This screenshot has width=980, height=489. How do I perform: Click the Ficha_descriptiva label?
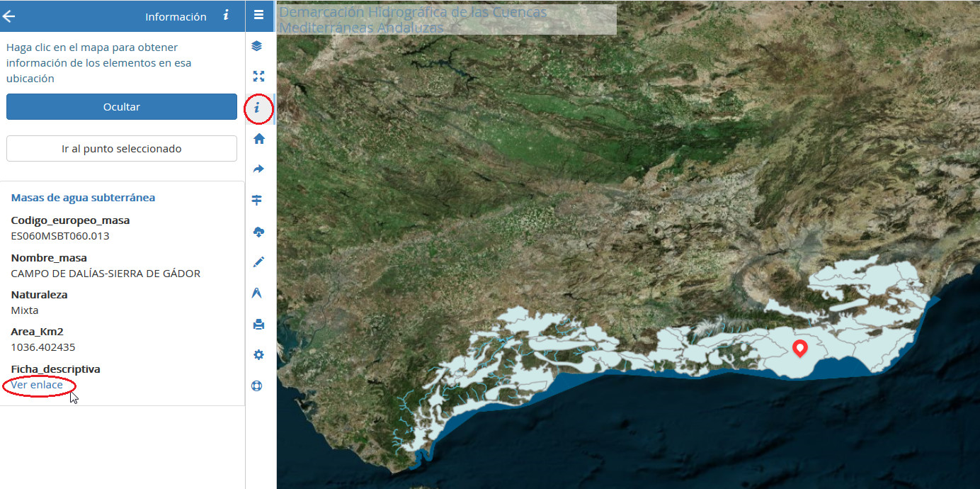[x=55, y=369]
